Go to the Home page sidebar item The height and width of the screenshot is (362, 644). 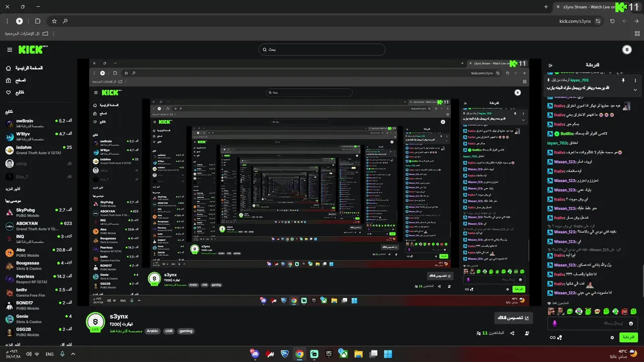(24, 68)
